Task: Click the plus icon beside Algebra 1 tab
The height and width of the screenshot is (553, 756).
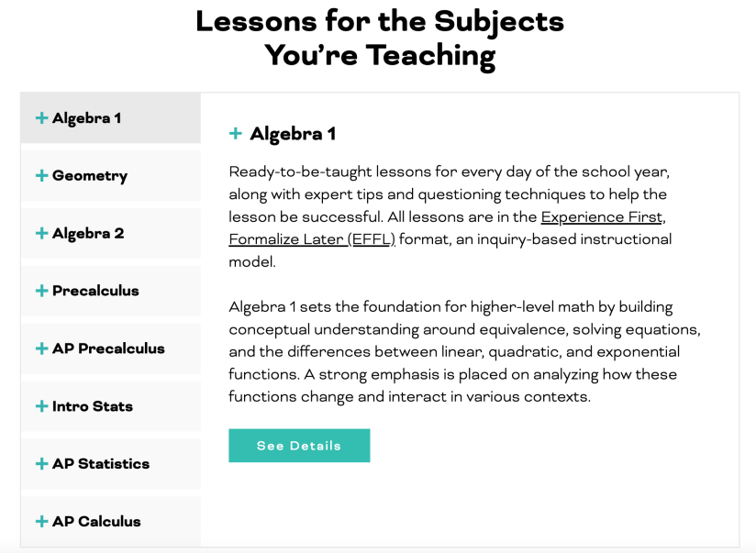Action: pos(41,118)
